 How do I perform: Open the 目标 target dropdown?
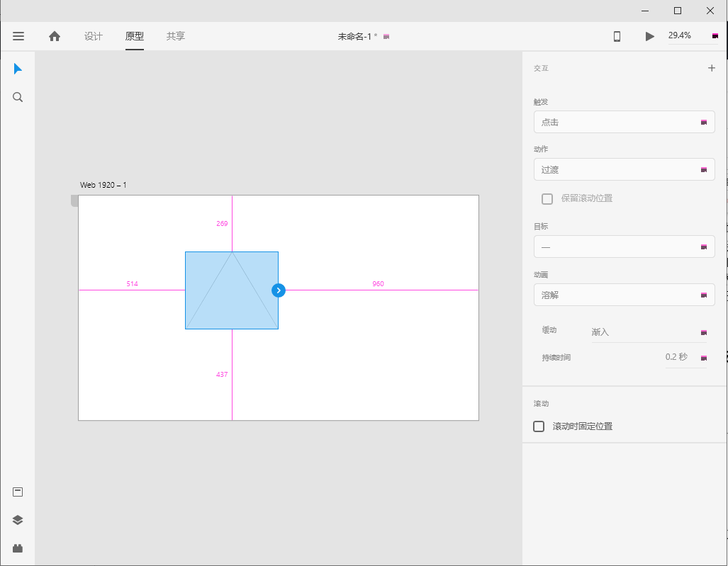tap(624, 247)
